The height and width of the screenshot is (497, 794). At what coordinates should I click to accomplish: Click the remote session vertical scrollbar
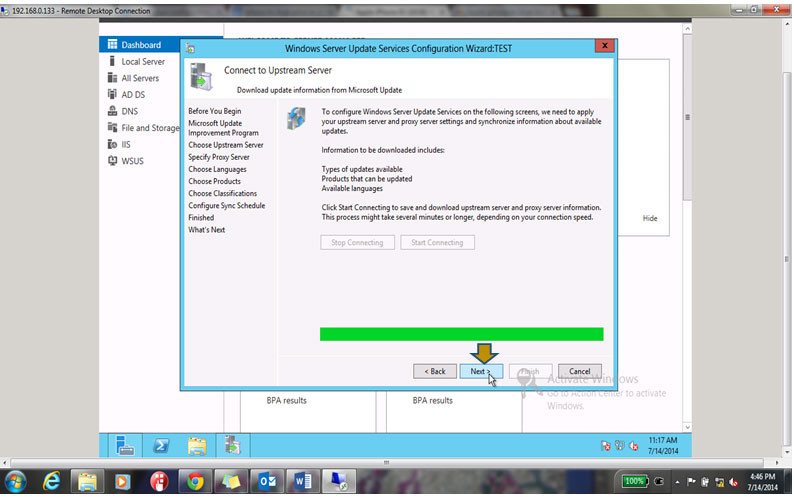(786, 259)
